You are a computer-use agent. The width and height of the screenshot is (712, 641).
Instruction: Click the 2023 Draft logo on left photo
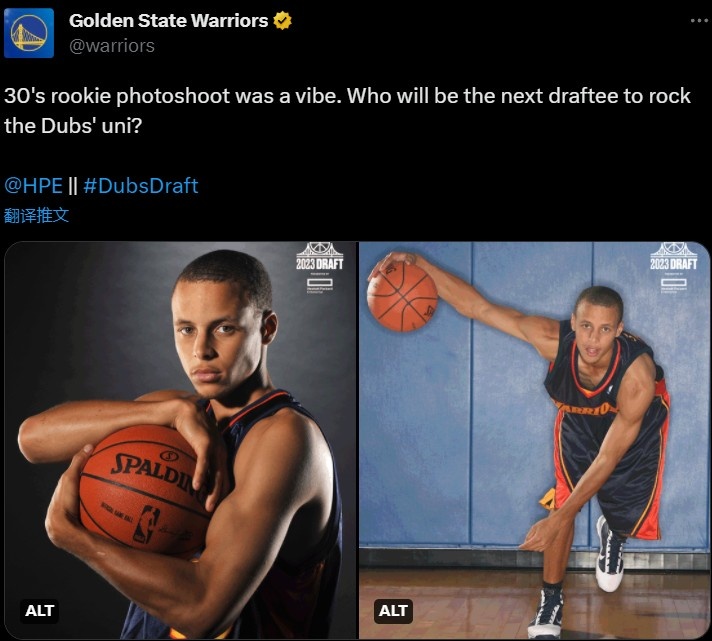click(x=319, y=257)
